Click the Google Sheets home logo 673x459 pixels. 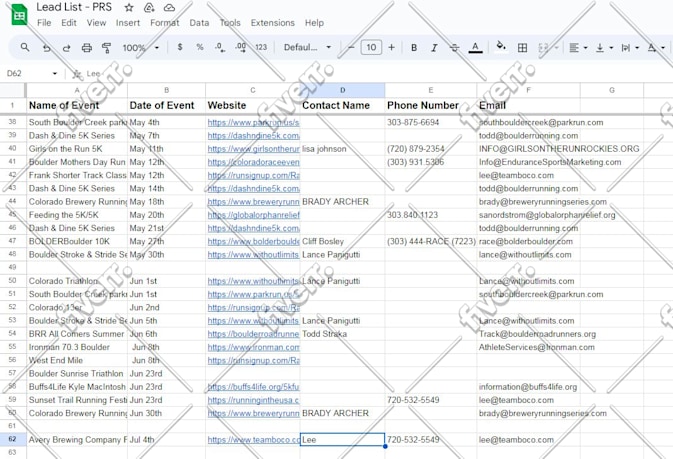pyautogui.click(x=19, y=15)
